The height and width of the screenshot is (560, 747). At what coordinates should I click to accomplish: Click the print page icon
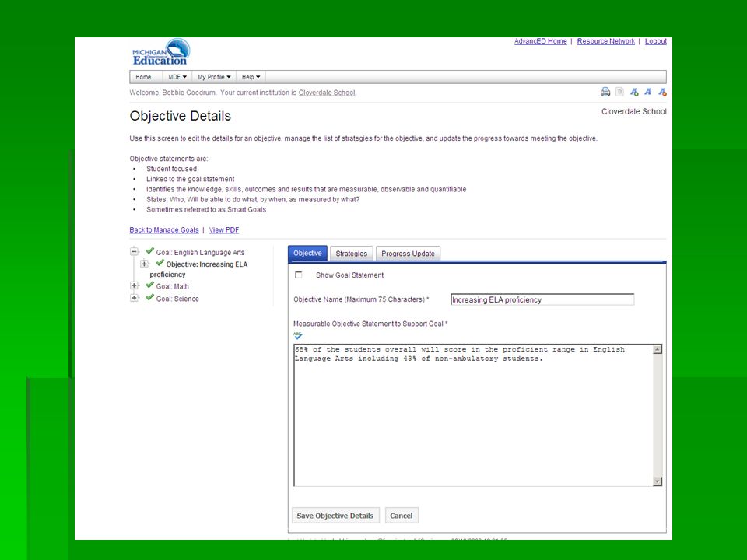pos(605,92)
